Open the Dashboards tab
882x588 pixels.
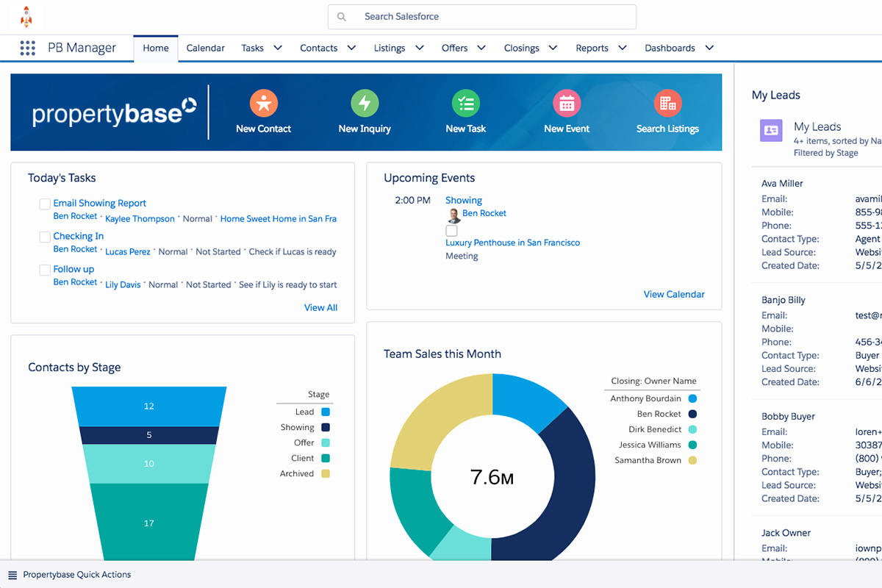click(670, 49)
